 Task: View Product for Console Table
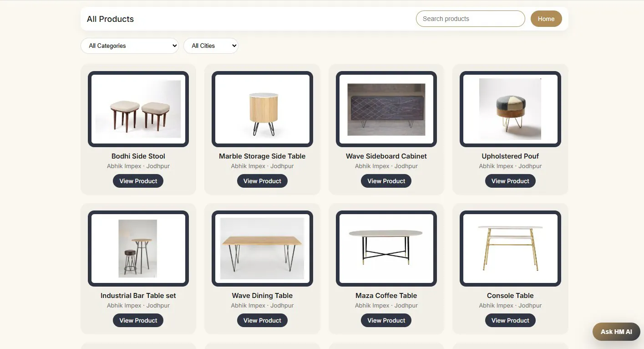(510, 320)
